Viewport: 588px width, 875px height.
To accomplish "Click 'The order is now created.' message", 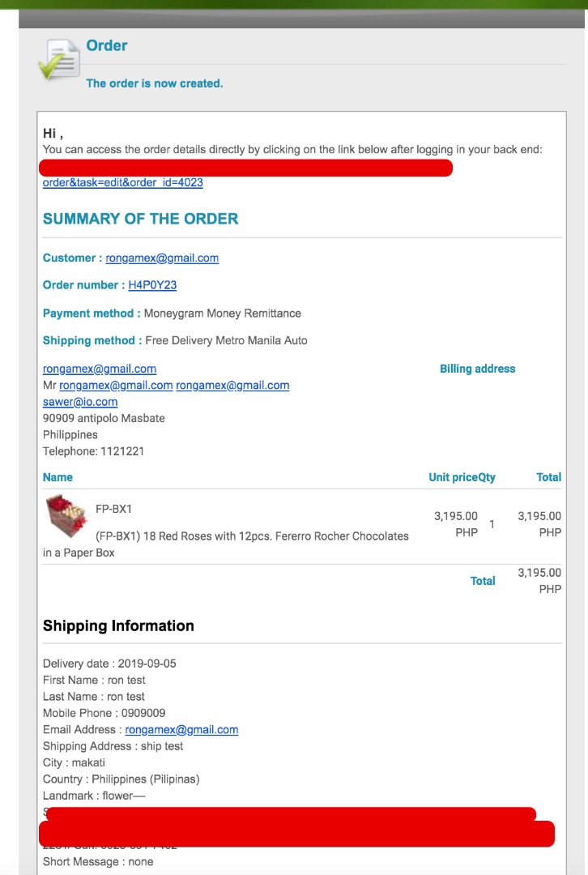I will pyautogui.click(x=154, y=83).
